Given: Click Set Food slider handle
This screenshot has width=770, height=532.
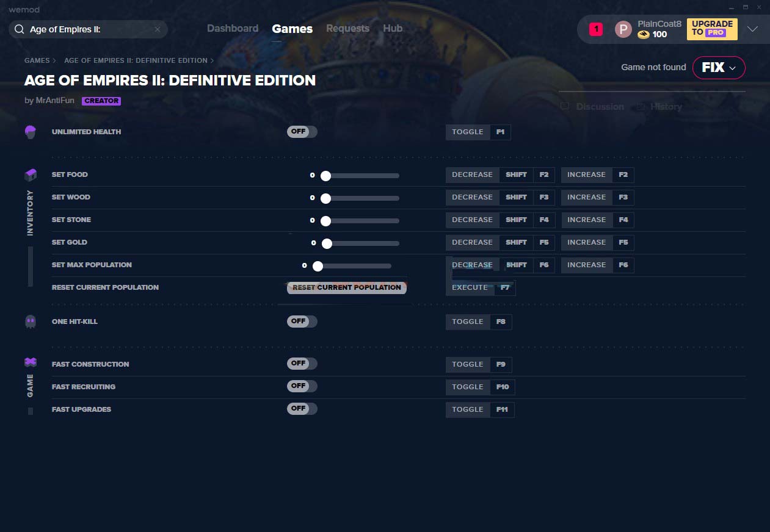Looking at the screenshot, I should coord(325,176).
